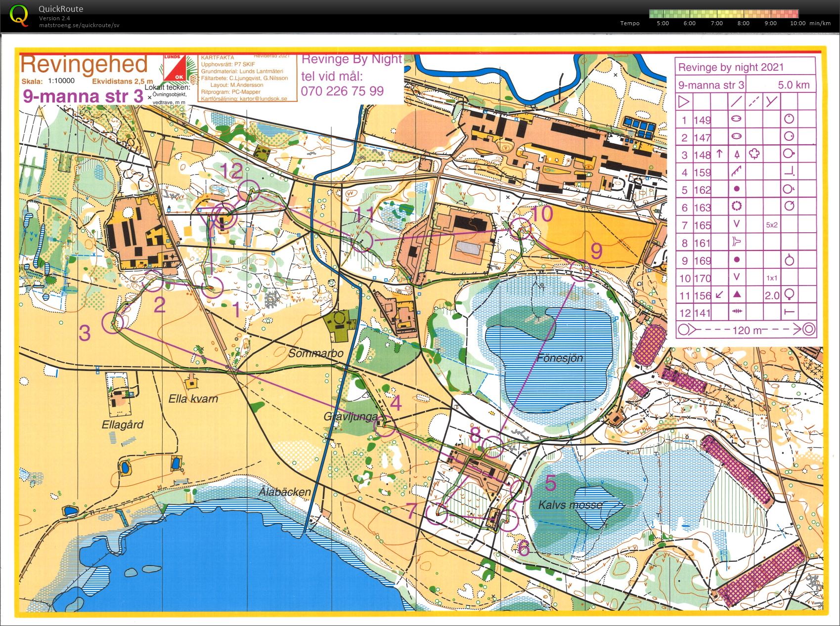Open the matstroeng.se/quickroute/sv link
Viewport: 840px width, 626px height.
pyautogui.click(x=79, y=25)
